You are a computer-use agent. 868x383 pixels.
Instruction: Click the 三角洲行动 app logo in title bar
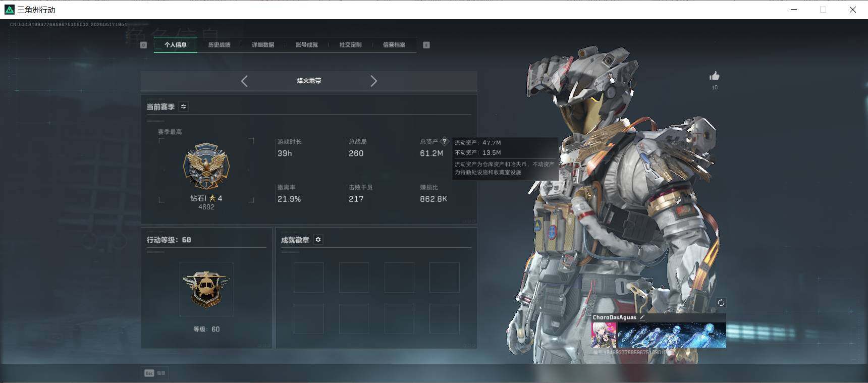coord(9,10)
